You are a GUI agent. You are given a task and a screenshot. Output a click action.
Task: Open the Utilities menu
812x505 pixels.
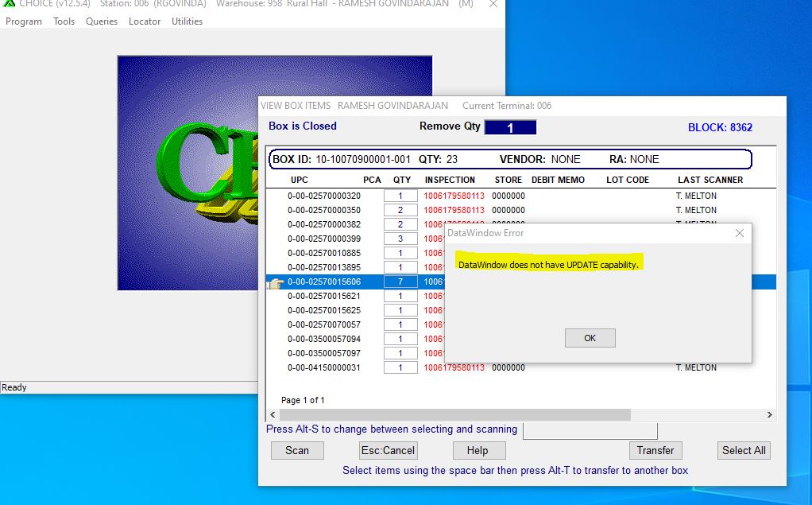[x=187, y=21]
